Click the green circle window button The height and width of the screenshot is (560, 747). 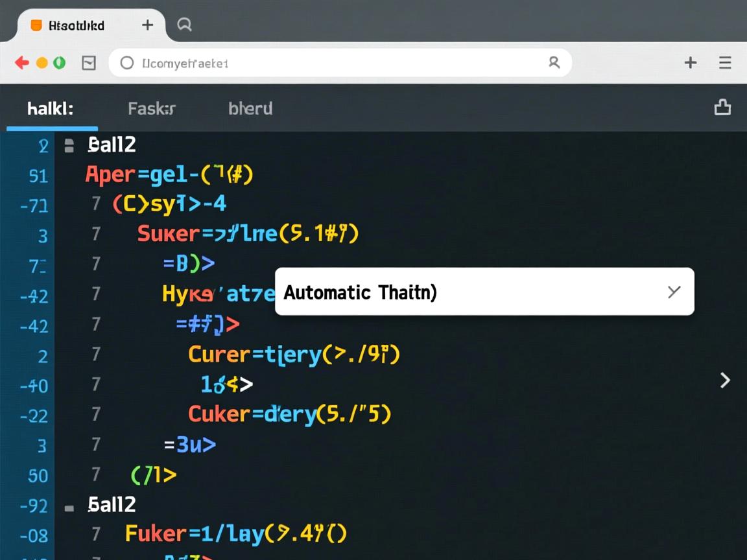tap(59, 63)
